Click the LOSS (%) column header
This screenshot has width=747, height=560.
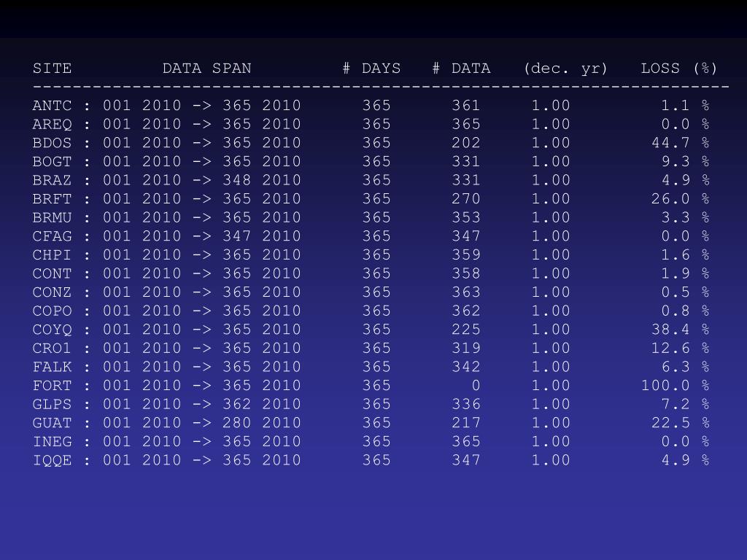coord(679,68)
